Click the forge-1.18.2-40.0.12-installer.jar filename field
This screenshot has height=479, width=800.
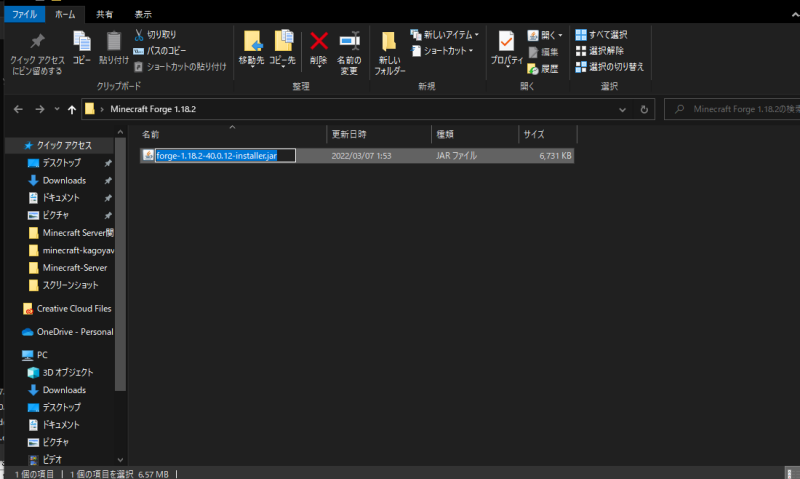225,156
